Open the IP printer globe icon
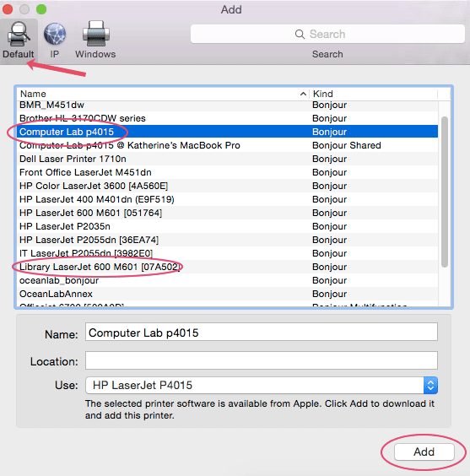 [x=55, y=34]
